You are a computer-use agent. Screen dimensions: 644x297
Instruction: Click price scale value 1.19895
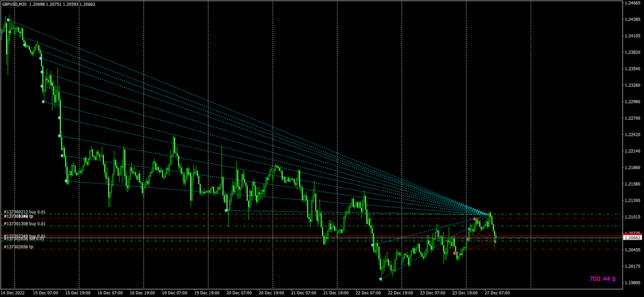coord(633,283)
